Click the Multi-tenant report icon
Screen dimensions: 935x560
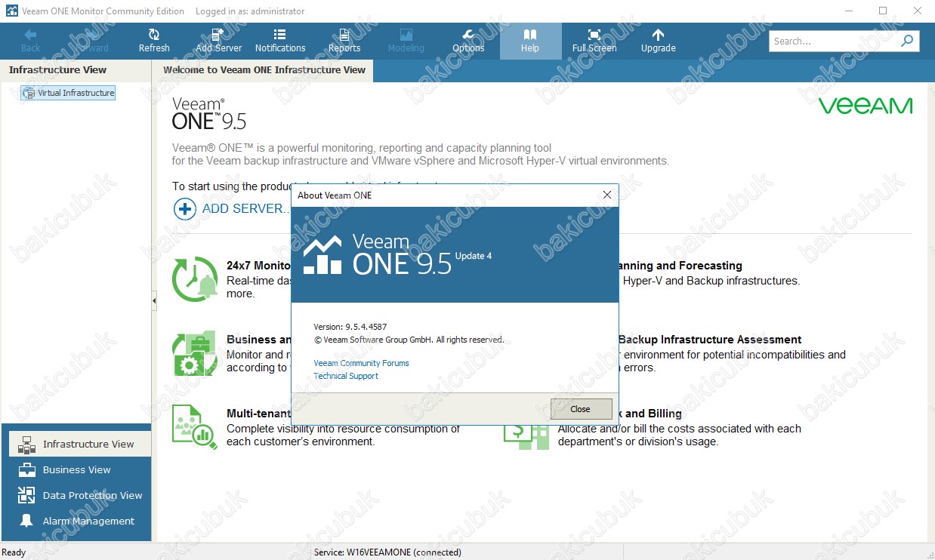195,426
